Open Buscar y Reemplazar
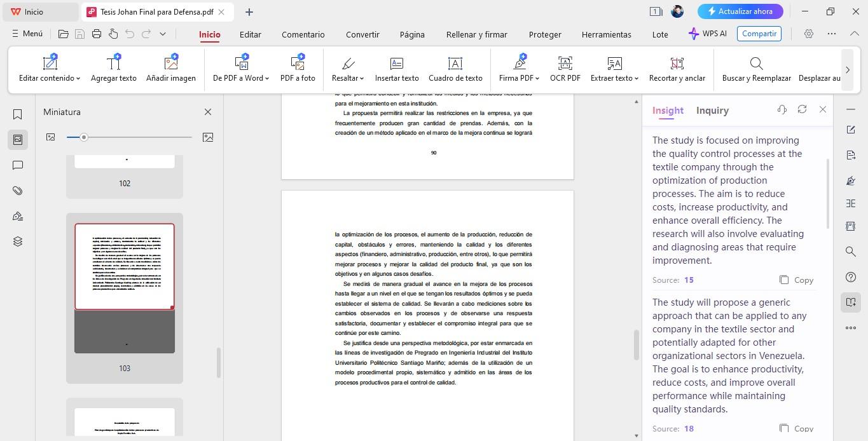Viewport: 868px width, 441px height. (756, 68)
